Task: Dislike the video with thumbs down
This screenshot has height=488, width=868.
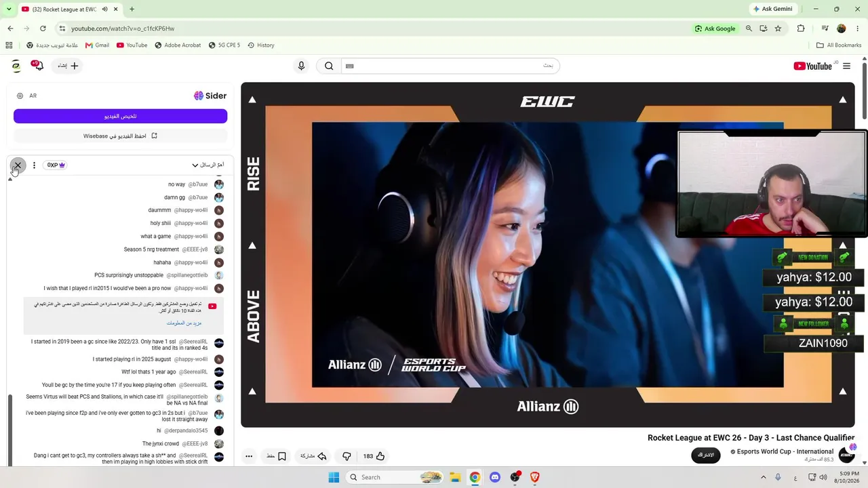Action: coord(347,456)
